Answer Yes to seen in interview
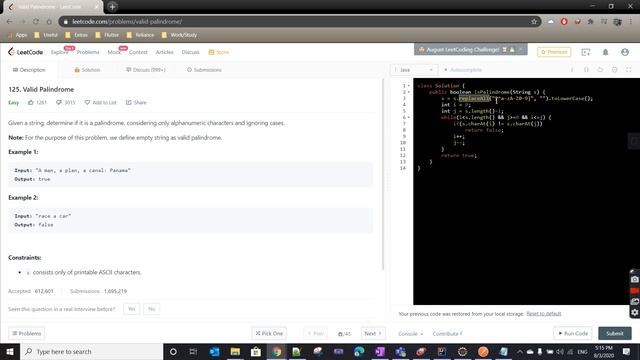This screenshot has width=640, height=360. (131, 309)
